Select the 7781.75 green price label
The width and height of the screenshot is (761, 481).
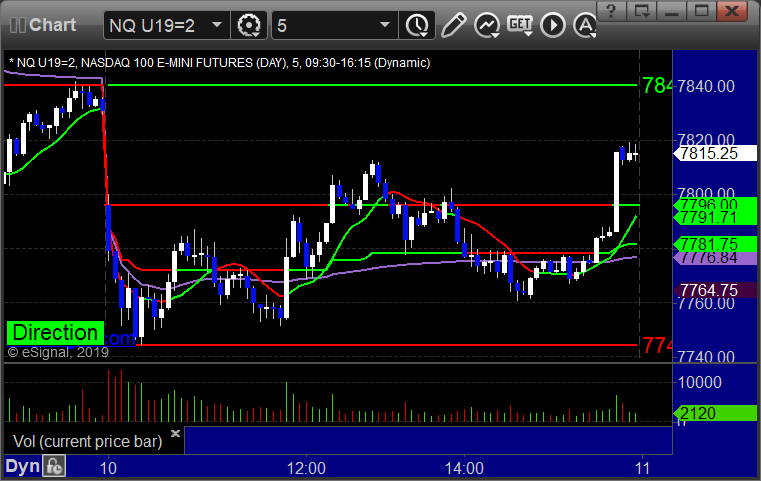click(x=715, y=244)
